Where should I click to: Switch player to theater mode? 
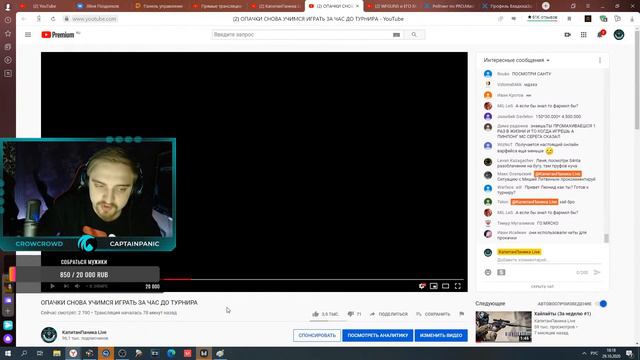click(445, 286)
